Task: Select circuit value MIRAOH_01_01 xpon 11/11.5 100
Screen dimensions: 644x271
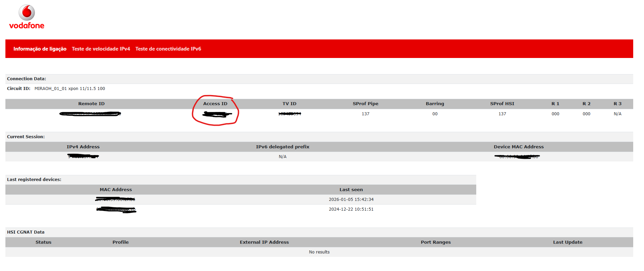Action: [x=70, y=89]
